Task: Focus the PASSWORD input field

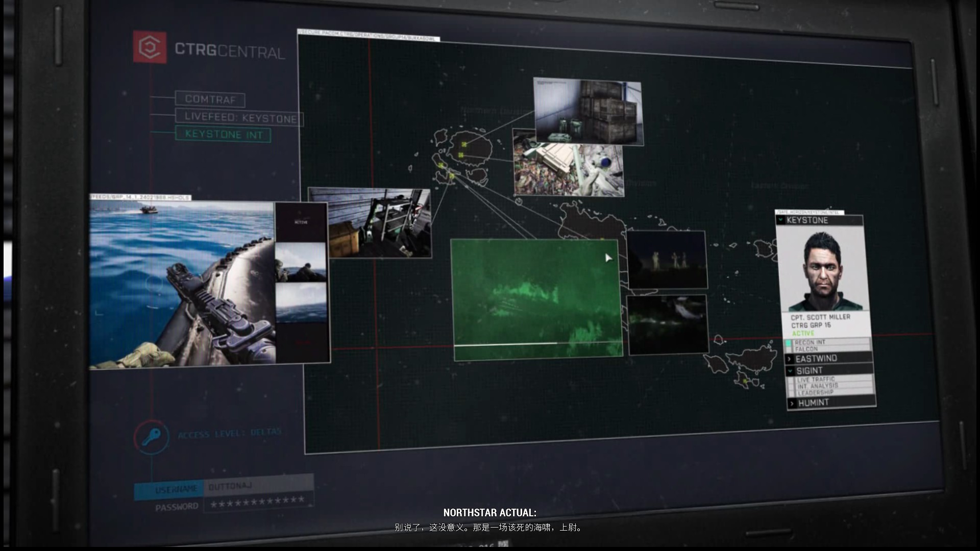Action: (259, 502)
